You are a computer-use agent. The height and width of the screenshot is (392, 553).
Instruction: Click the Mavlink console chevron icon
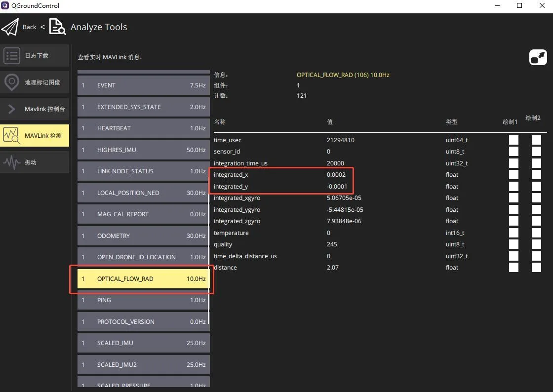[12, 109]
